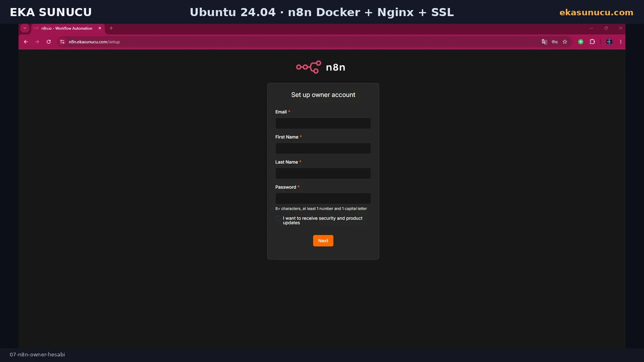The height and width of the screenshot is (362, 644).
Task: Minimize the browser window
Action: click(x=591, y=28)
